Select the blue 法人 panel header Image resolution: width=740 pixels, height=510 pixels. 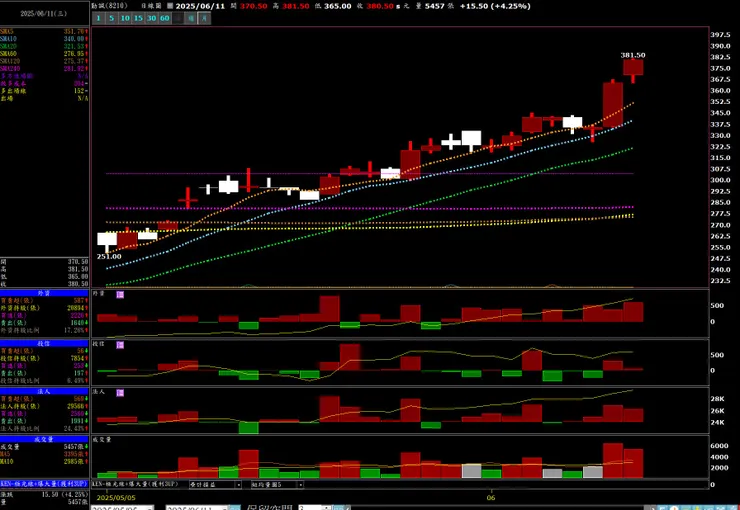[x=44, y=392]
